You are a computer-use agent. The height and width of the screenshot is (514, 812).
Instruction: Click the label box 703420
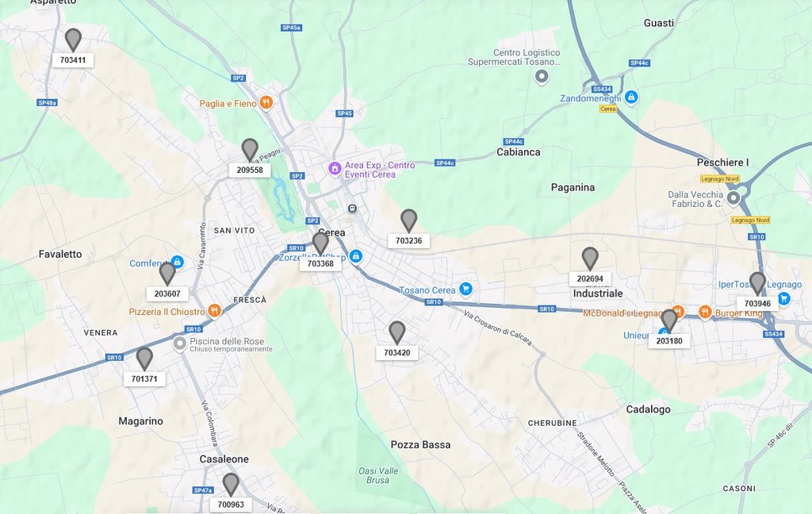pyautogui.click(x=397, y=352)
